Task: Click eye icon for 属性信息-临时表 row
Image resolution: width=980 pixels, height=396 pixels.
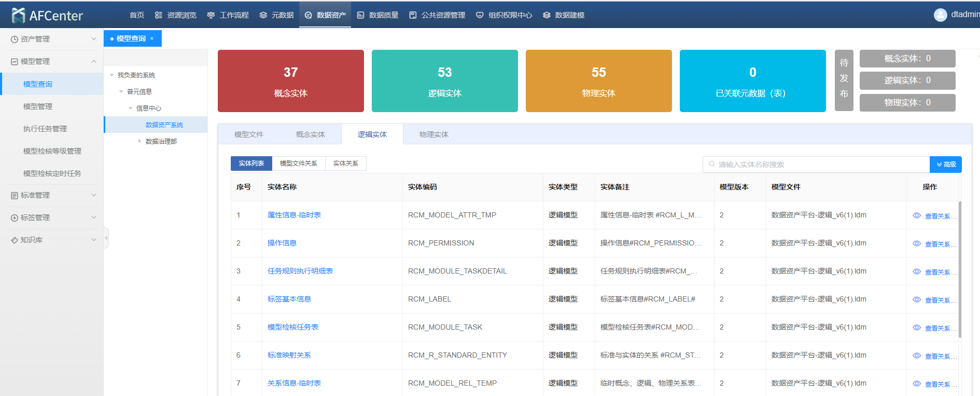Action: pyautogui.click(x=917, y=216)
